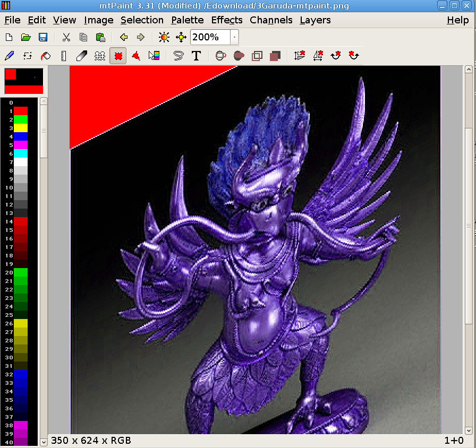This screenshot has height=448, width=476.
Task: Select the Text tool
Action: (196, 56)
